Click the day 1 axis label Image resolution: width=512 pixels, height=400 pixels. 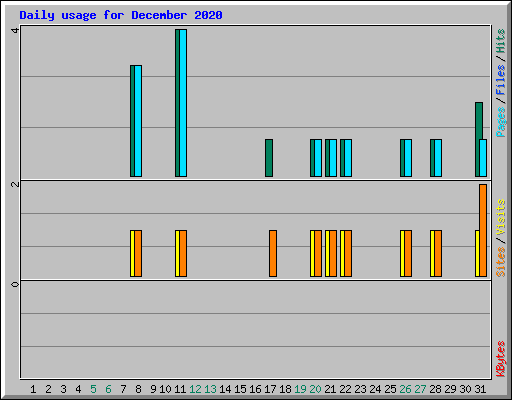point(33,389)
